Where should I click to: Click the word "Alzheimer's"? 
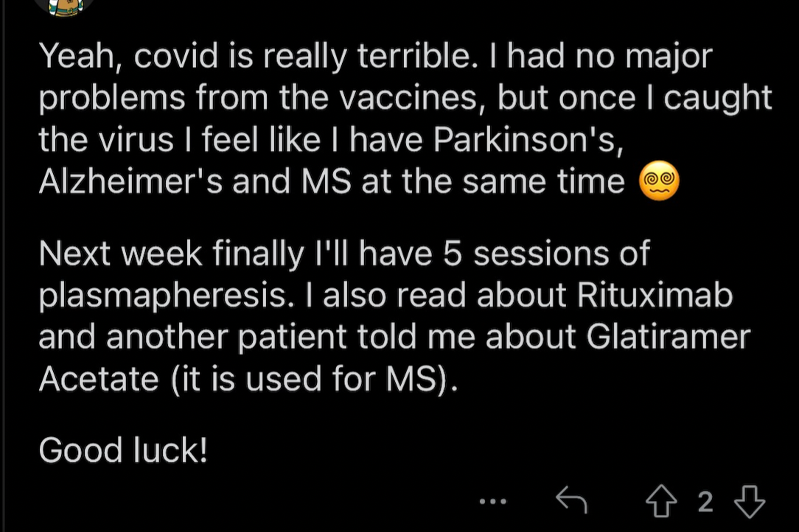pyautogui.click(x=130, y=181)
